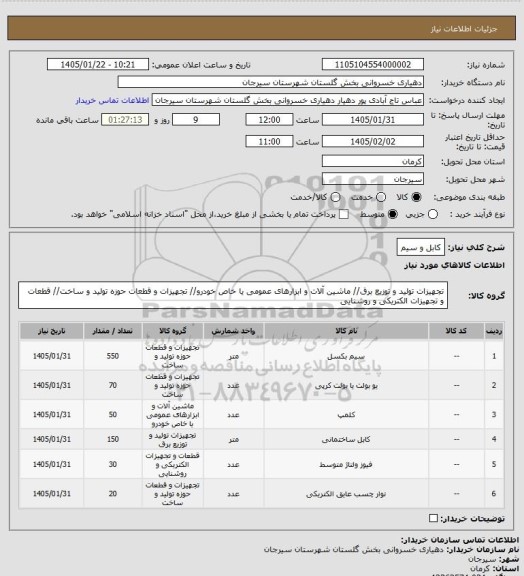Click item name نوار چسب عایق الکتریکی
The width and height of the screenshot is (524, 576).
click(x=346, y=494)
